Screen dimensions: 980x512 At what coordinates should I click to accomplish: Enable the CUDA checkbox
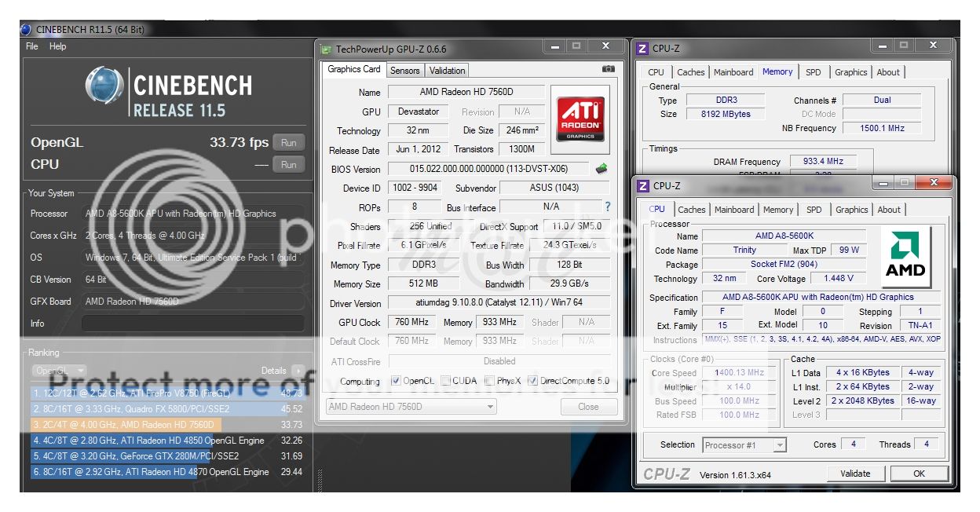coord(445,381)
